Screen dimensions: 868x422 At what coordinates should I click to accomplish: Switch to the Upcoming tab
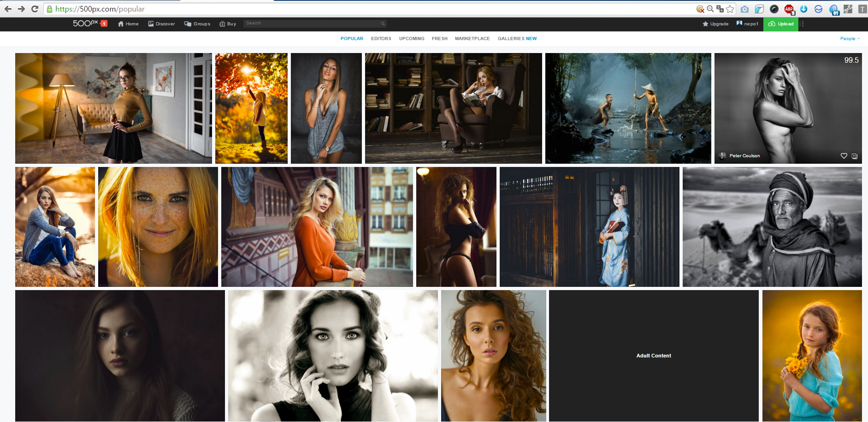point(412,39)
